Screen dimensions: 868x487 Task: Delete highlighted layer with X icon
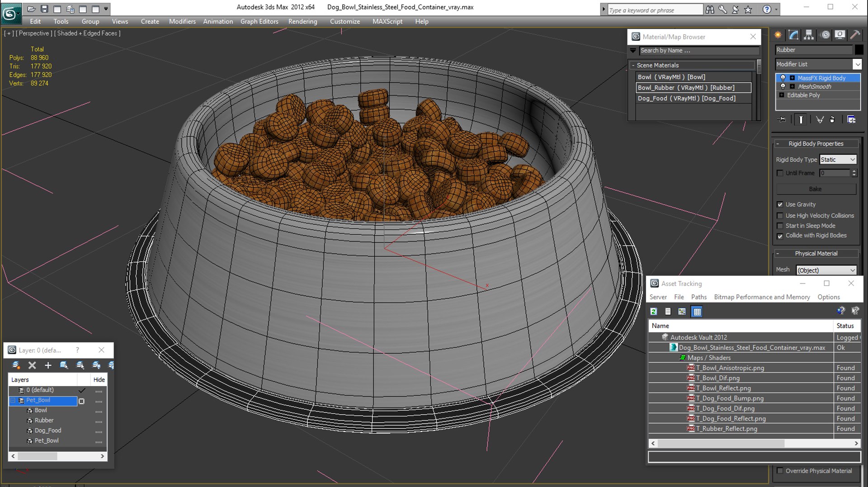coord(32,365)
